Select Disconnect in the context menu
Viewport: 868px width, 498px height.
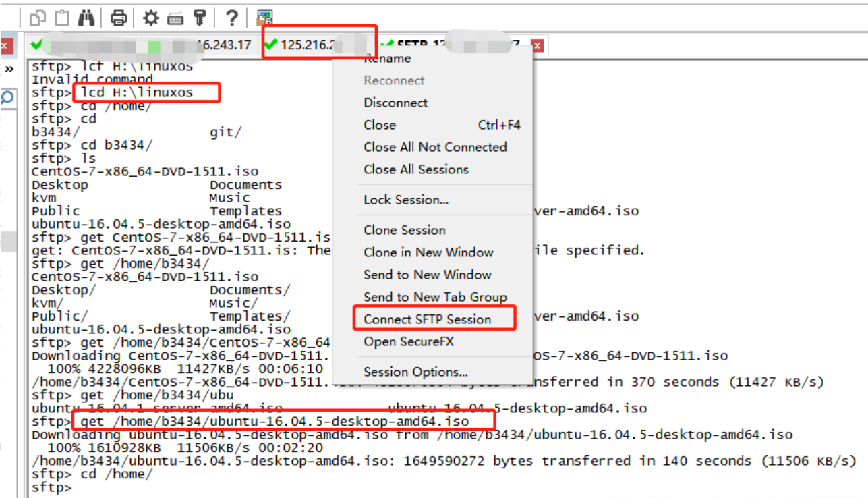[396, 103]
